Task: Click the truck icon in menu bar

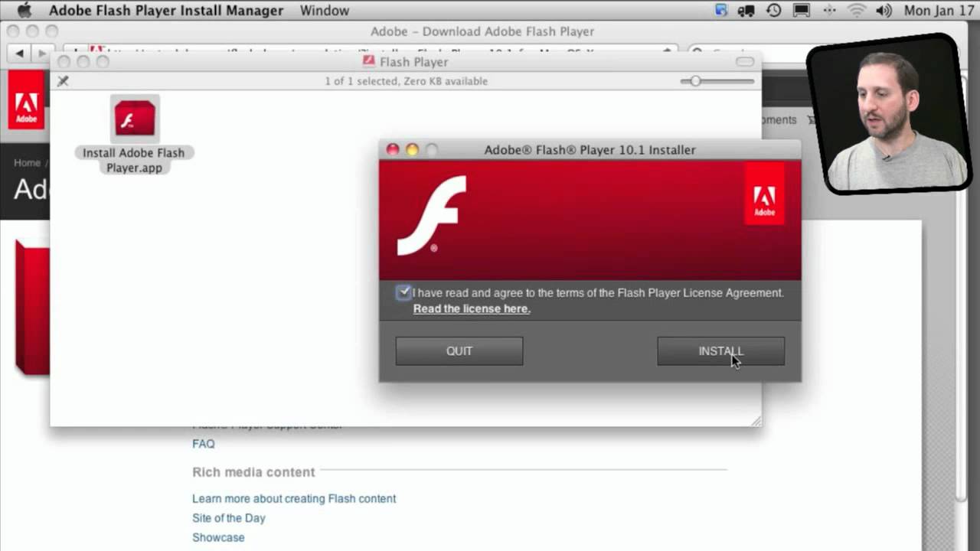Action: click(746, 11)
